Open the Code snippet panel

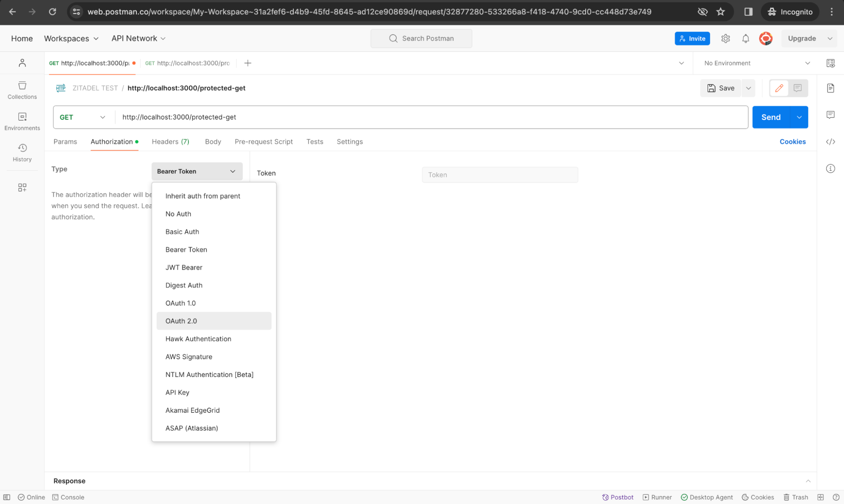click(x=830, y=142)
